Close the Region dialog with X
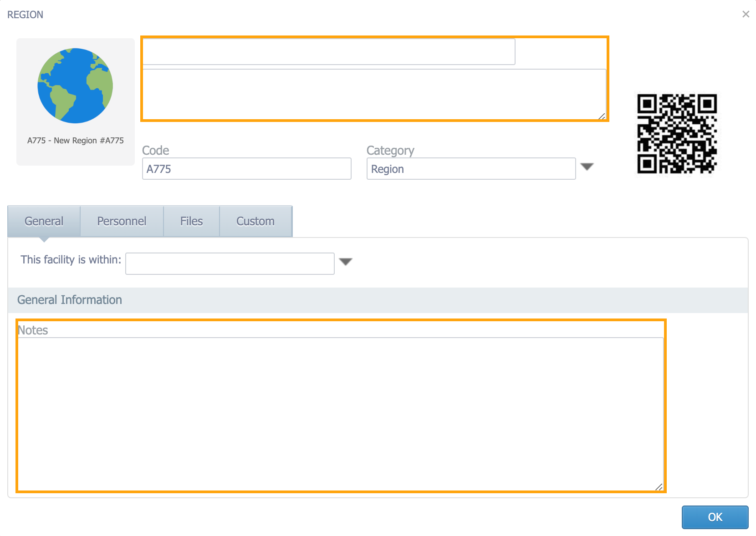The width and height of the screenshot is (756, 536). pyautogui.click(x=746, y=14)
